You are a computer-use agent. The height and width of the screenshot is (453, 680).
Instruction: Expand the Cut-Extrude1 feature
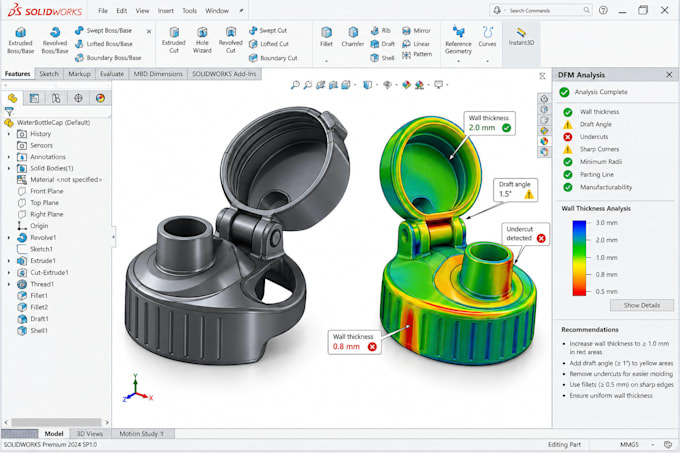pyautogui.click(x=9, y=273)
